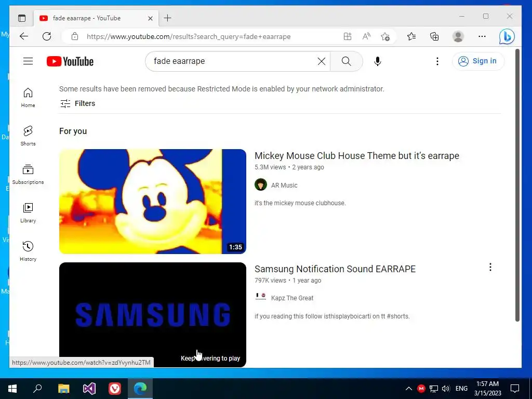The height and width of the screenshot is (399, 532).
Task: Visit the AR Music channel name
Action: coord(284,185)
